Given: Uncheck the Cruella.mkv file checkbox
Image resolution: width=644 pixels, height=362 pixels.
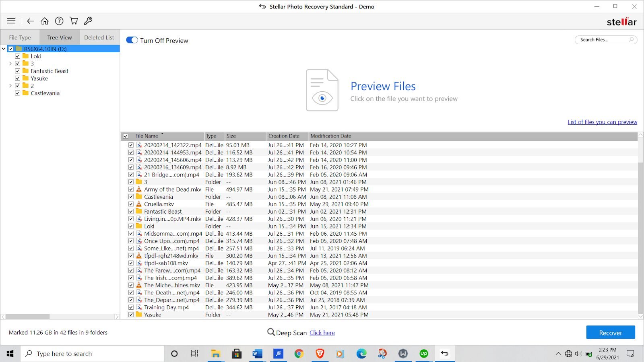Looking at the screenshot, I should 131,204.
